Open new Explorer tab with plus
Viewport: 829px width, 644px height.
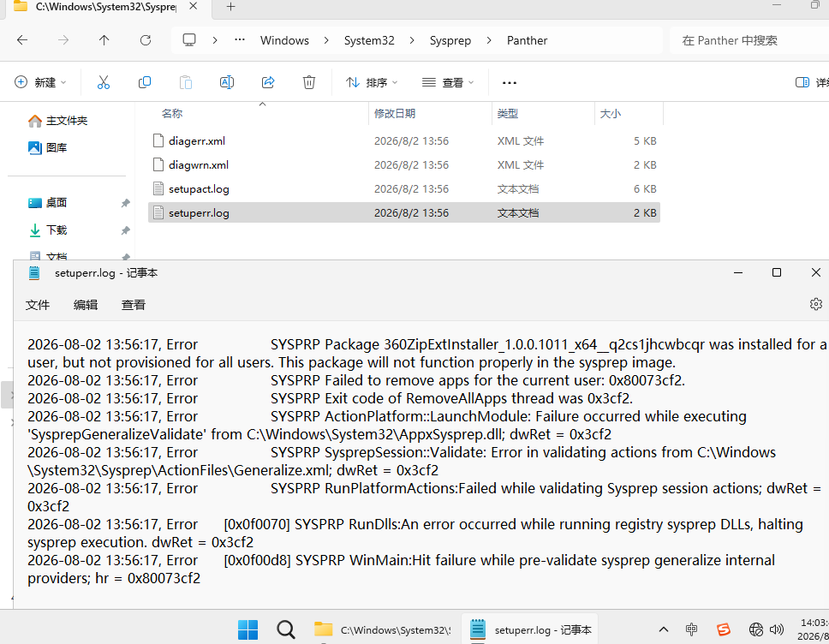(230, 7)
